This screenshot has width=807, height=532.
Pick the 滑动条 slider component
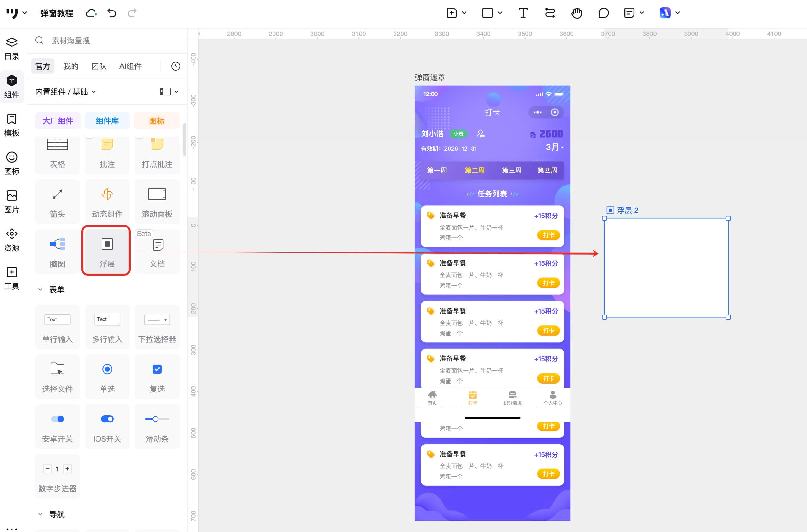pos(157,427)
